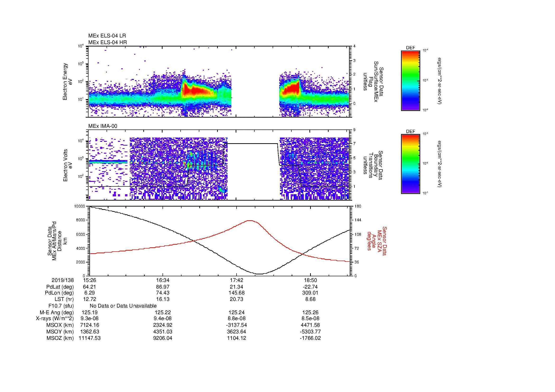Click the PdLon value 309.01
This screenshot has height=392, width=555.
coord(310,293)
